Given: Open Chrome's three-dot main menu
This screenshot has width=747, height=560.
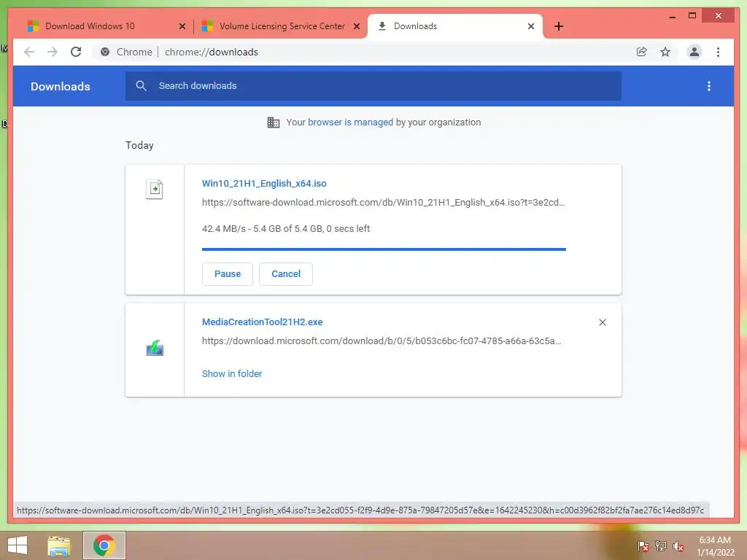Looking at the screenshot, I should point(718,52).
